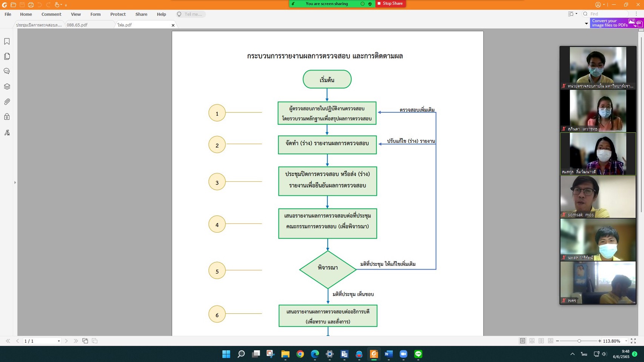Go to the previous page

[17, 341]
